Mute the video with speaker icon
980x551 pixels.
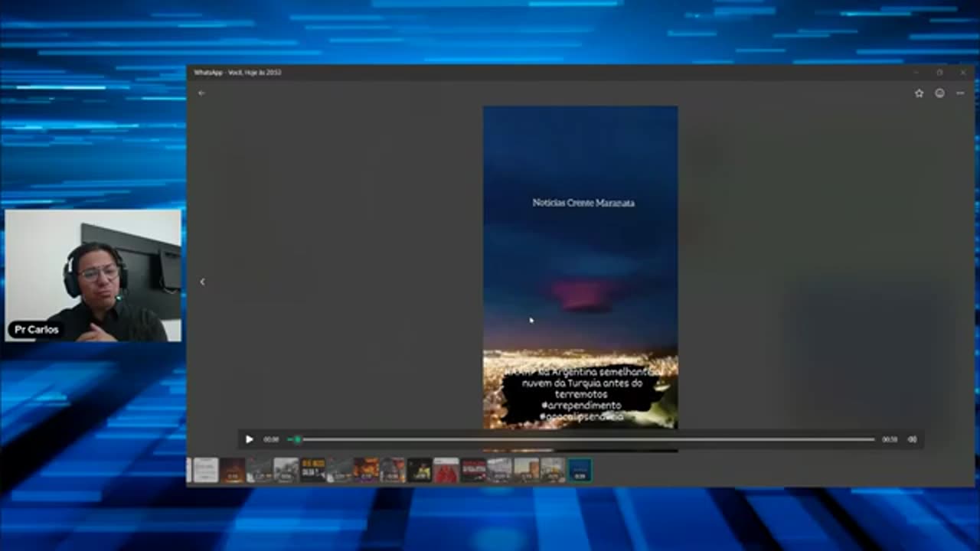912,439
